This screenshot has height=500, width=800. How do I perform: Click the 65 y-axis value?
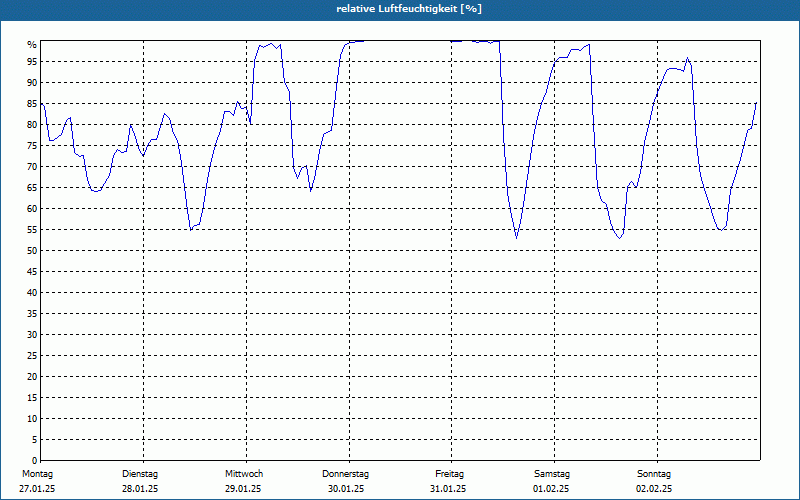click(x=32, y=188)
